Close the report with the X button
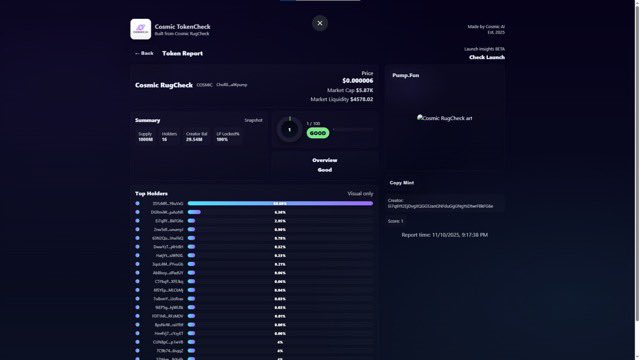 click(320, 23)
